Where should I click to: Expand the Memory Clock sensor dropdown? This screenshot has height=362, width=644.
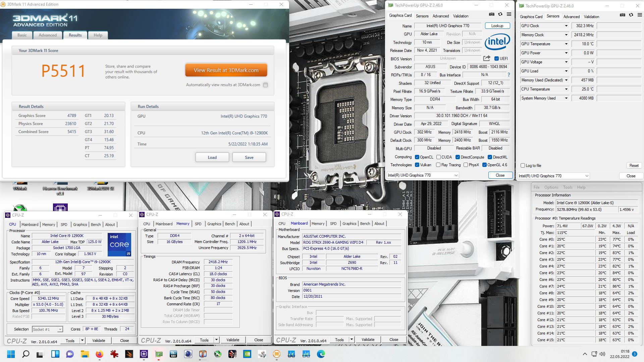[x=566, y=35]
